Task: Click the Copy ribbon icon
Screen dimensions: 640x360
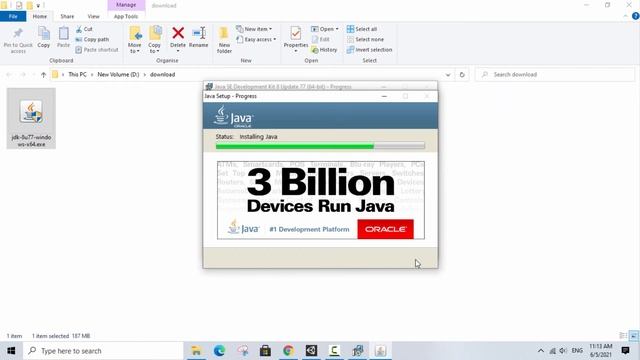Action: [44, 37]
